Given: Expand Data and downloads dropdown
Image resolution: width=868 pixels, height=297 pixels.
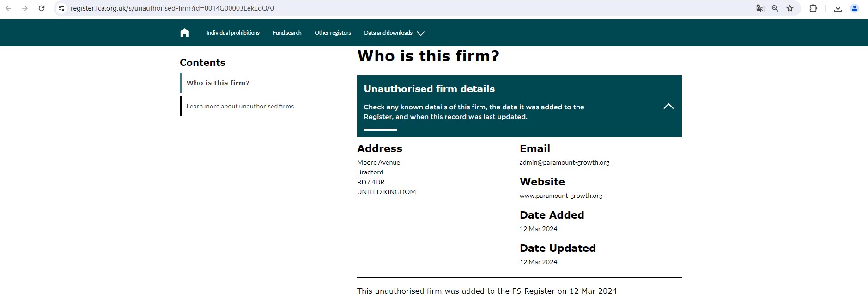Looking at the screenshot, I should pyautogui.click(x=394, y=33).
